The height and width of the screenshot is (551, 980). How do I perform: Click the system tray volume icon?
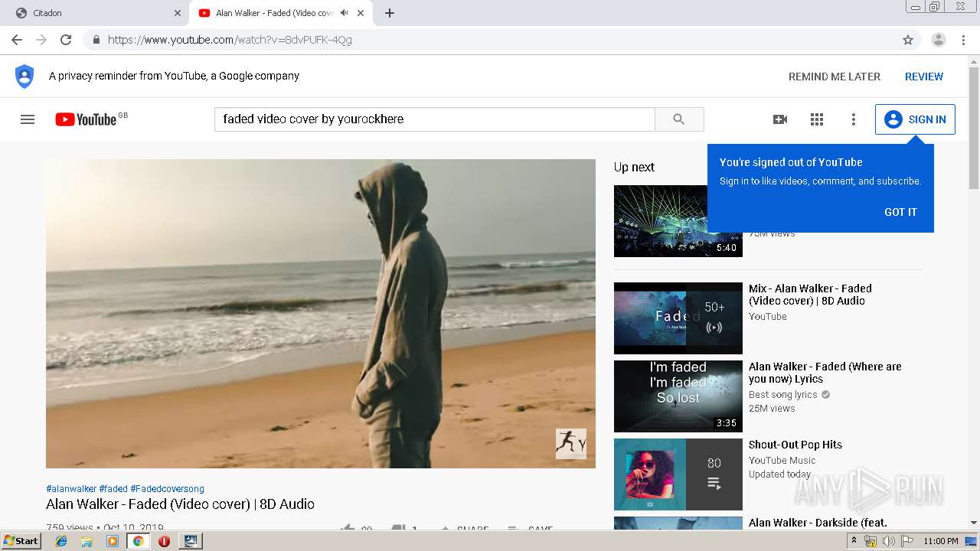point(888,541)
